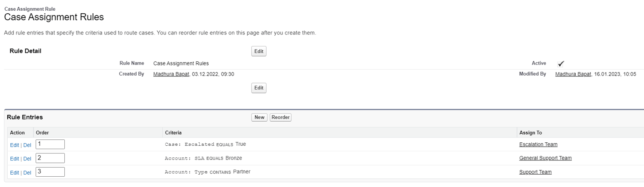Open the Escalation Team assignee link
644x187 pixels.
(x=538, y=144)
